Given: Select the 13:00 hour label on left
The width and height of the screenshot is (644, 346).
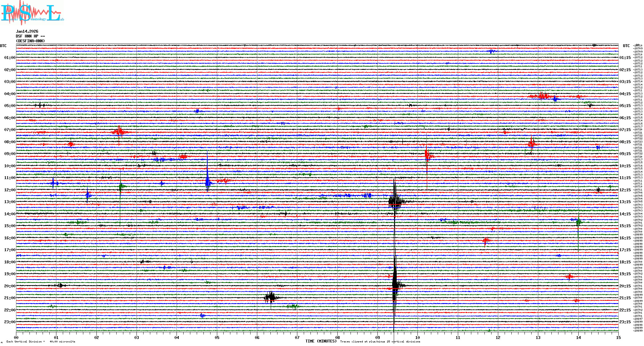Looking at the screenshot, I should click(10, 202).
